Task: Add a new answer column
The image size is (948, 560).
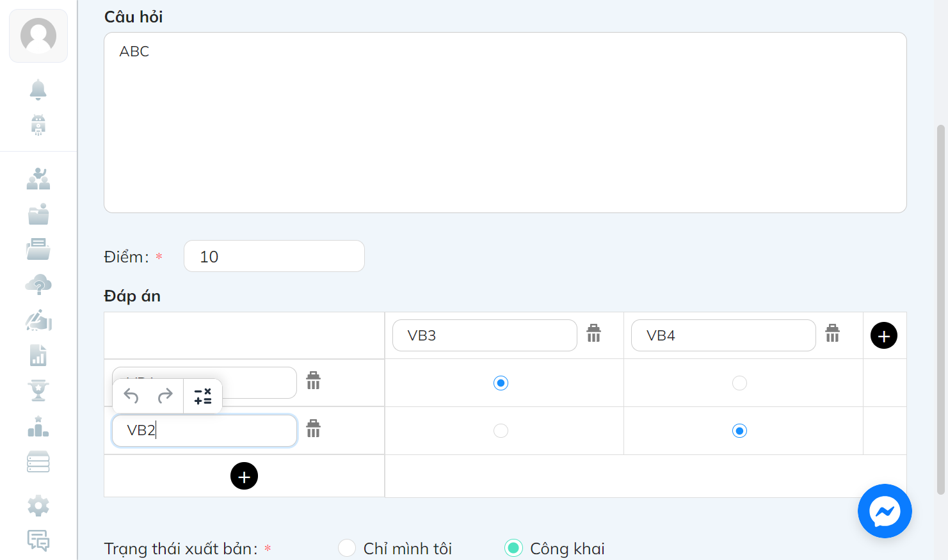Action: [x=884, y=335]
